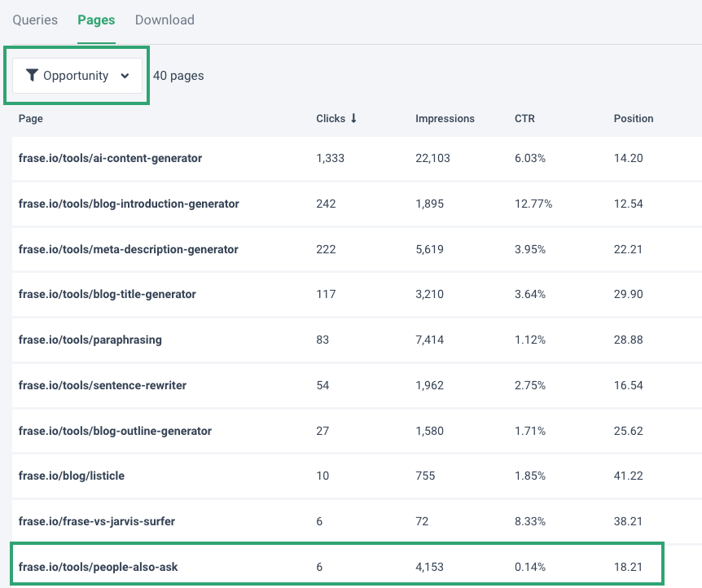The width and height of the screenshot is (702, 588).
Task: Click the 8.33% CTR value
Action: coord(530,522)
